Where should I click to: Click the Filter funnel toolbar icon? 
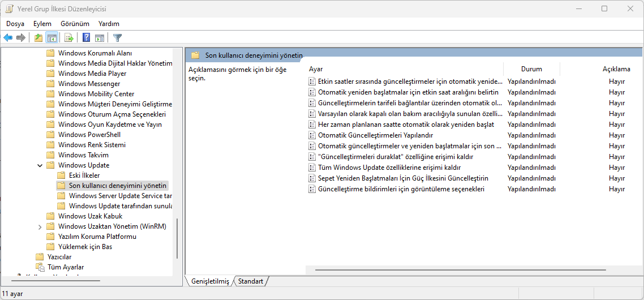[x=118, y=38]
